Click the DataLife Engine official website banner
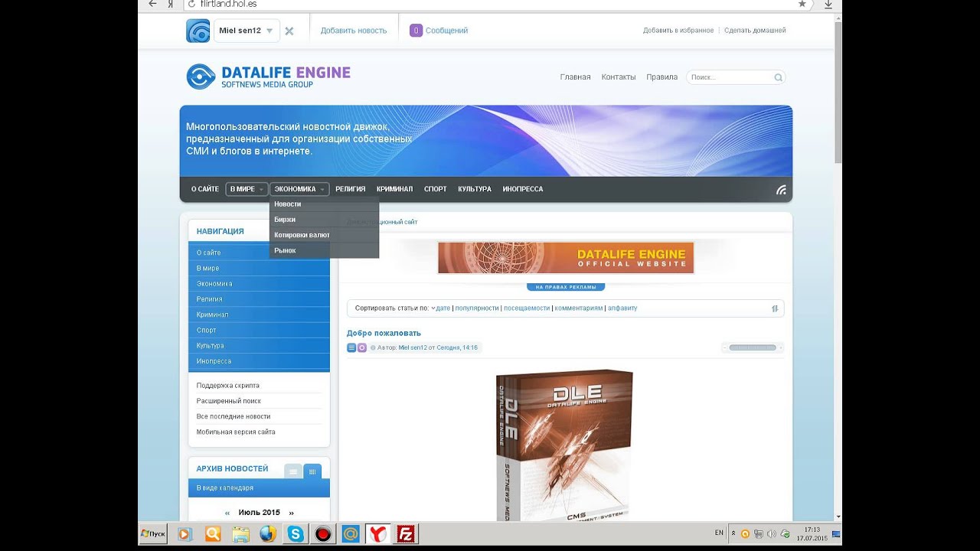The width and height of the screenshot is (980, 551). [566, 258]
